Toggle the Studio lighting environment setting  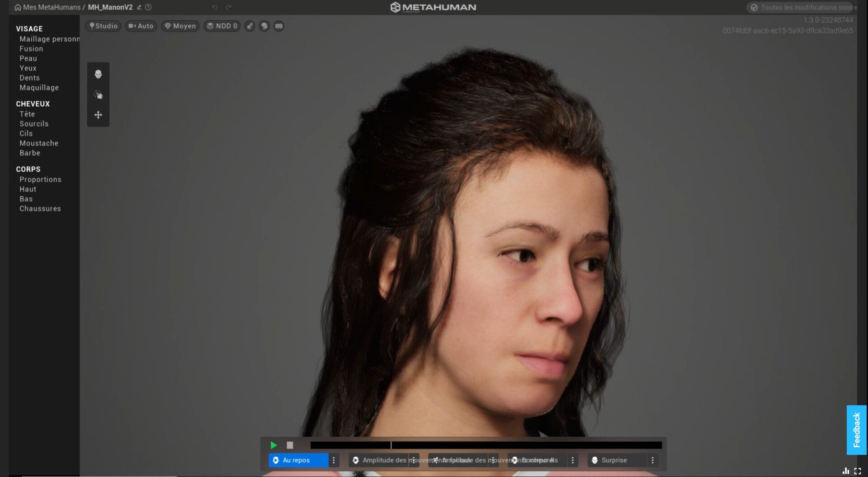click(x=103, y=26)
